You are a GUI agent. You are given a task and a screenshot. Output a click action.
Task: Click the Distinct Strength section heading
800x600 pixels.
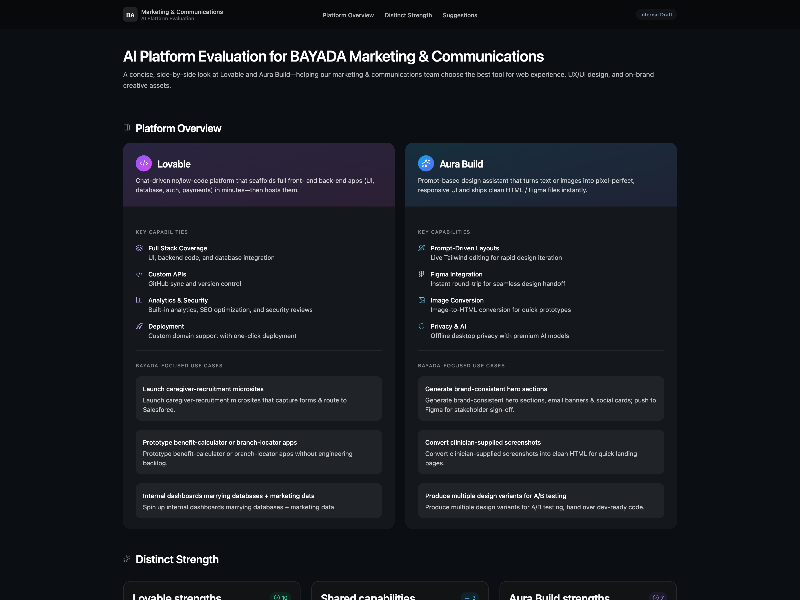(x=177, y=559)
